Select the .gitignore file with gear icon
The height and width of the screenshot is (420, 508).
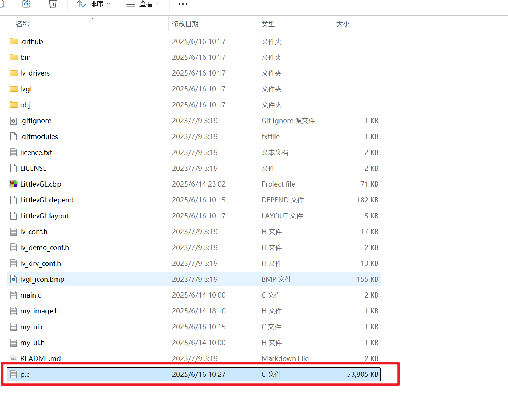36,121
